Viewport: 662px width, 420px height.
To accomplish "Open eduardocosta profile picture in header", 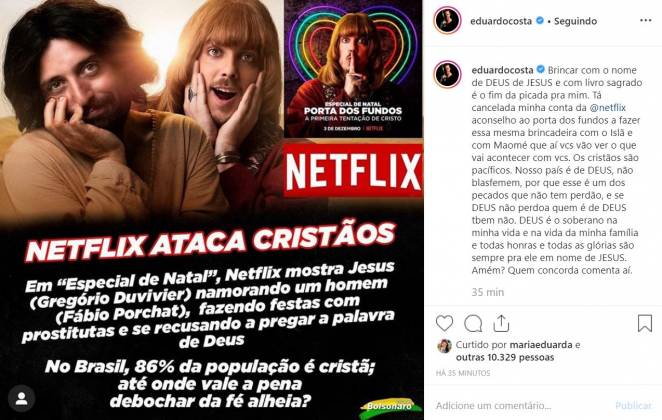I will (448, 21).
